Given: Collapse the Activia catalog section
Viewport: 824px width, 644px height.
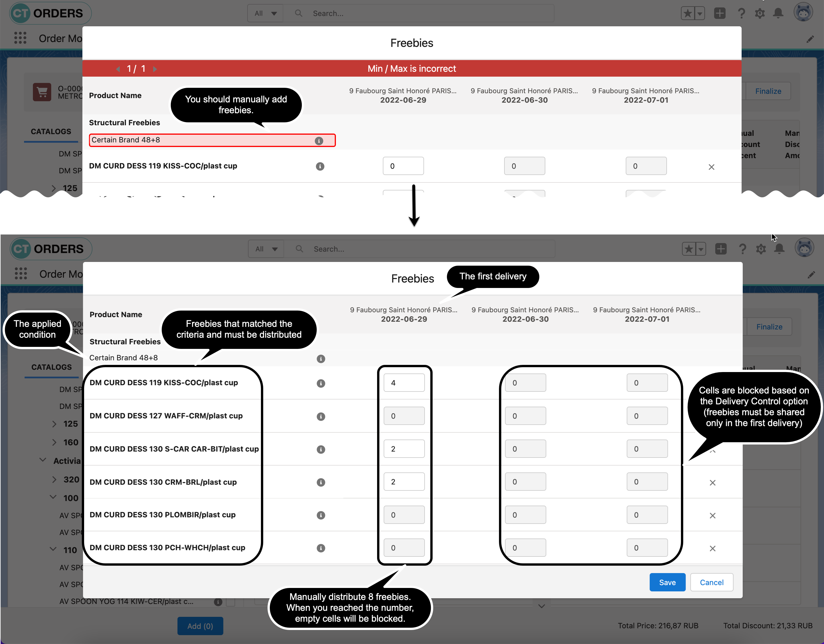Looking at the screenshot, I should tap(43, 460).
